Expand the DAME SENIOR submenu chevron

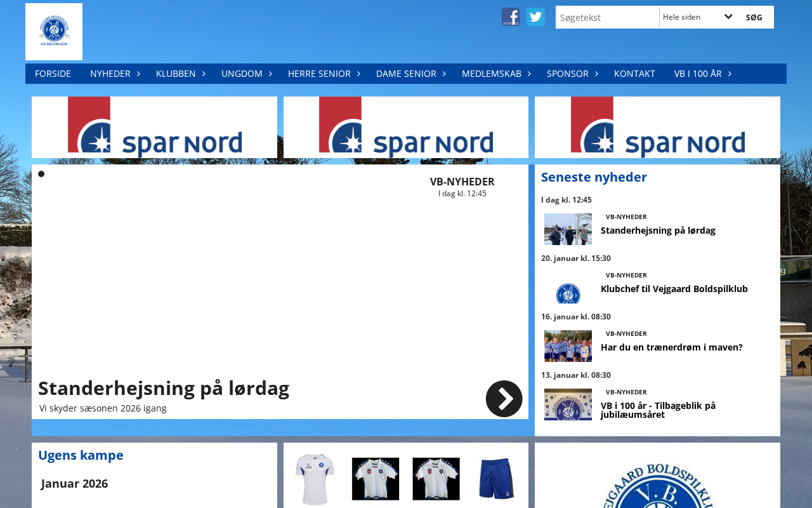point(444,74)
